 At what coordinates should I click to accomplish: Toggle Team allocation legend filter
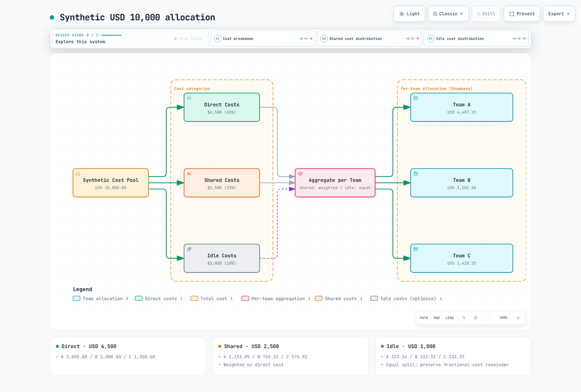click(x=101, y=299)
